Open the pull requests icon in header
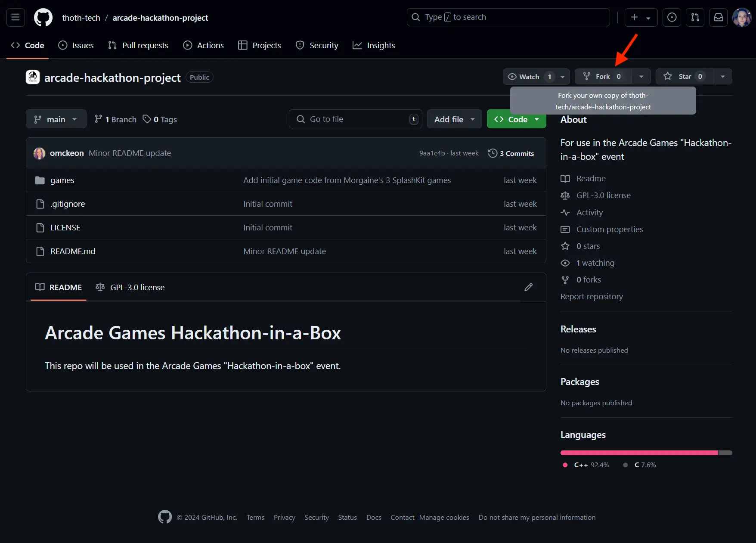This screenshot has height=543, width=756. (695, 17)
